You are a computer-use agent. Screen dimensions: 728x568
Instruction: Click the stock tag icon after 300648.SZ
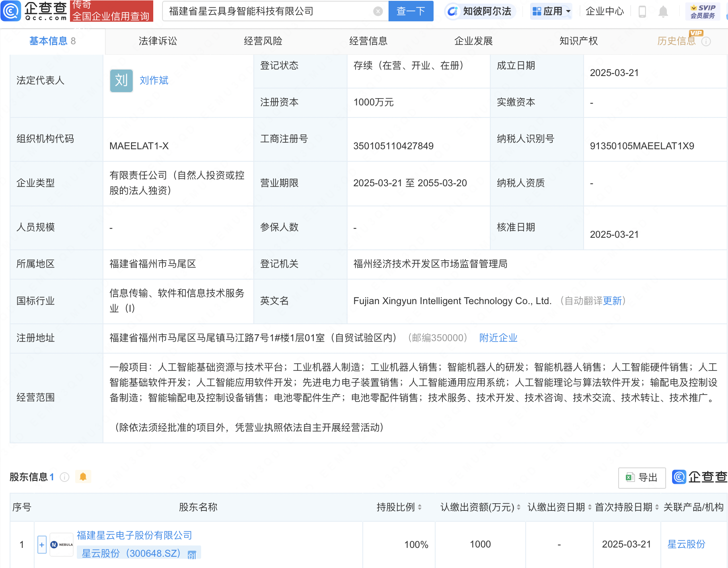coord(192,555)
